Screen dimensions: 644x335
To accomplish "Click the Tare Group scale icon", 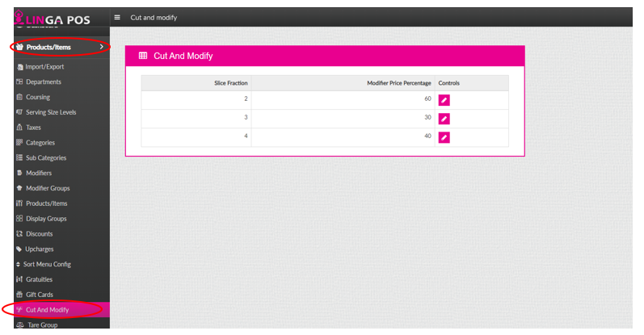I will point(19,325).
